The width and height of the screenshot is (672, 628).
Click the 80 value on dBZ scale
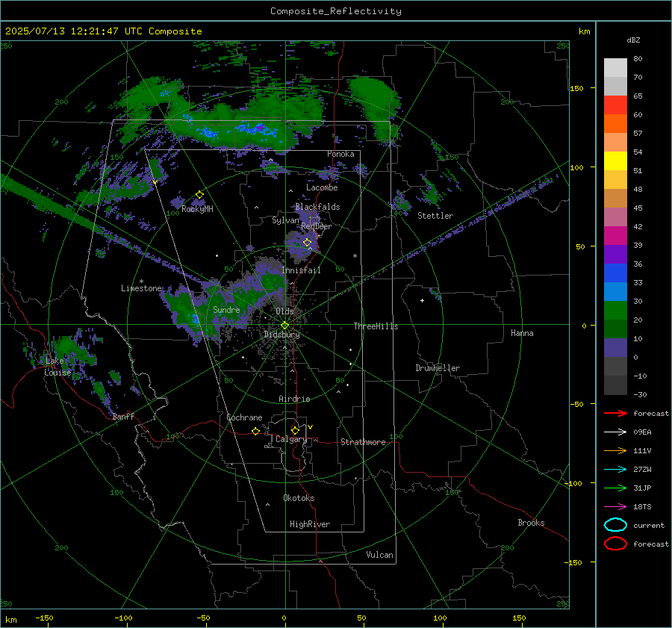638,59
